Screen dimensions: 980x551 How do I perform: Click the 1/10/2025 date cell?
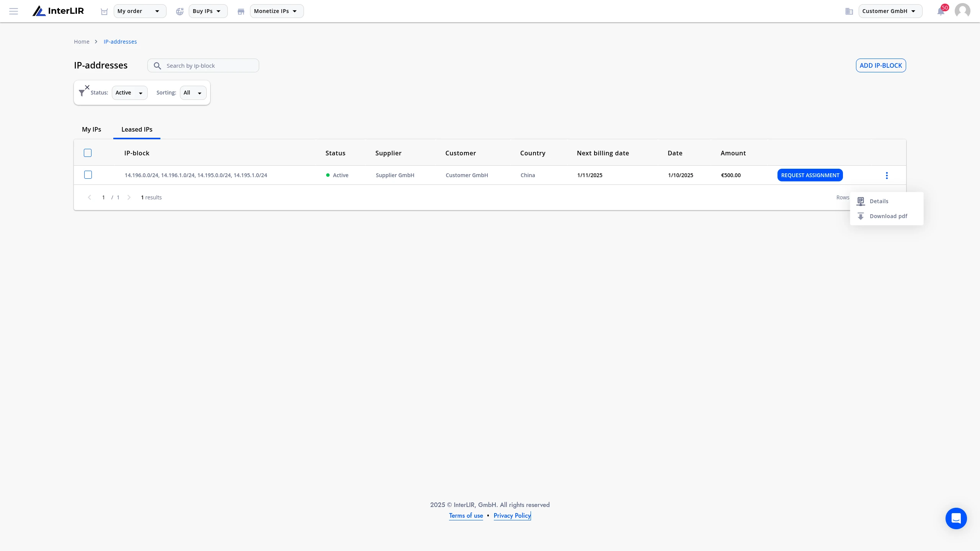[x=681, y=175]
